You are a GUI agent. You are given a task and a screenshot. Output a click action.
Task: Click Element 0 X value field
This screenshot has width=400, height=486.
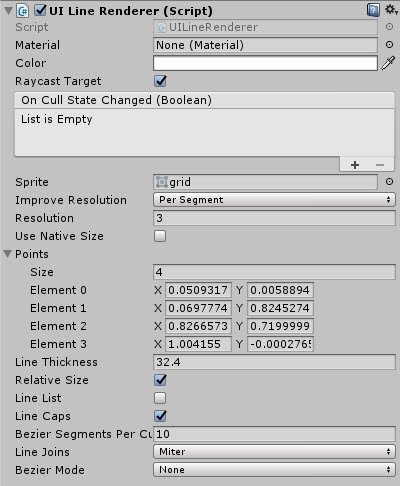pos(198,290)
